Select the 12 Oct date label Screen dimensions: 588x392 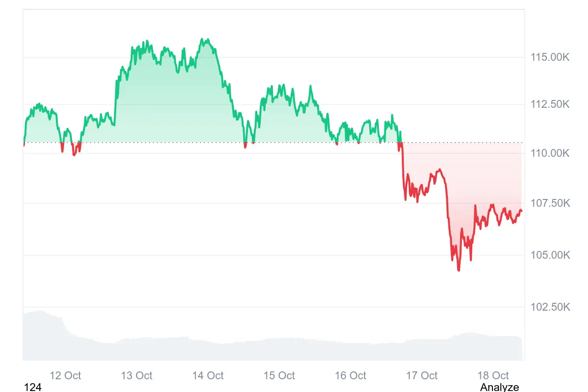65,375
